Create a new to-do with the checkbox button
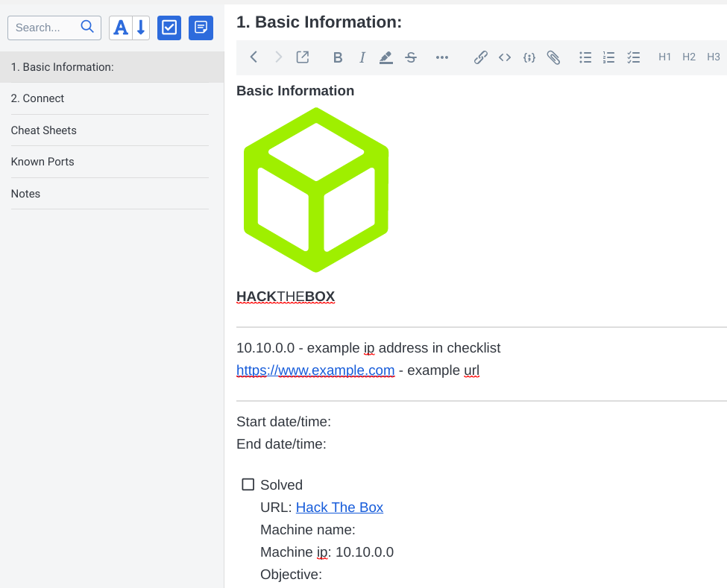Screen dimensions: 727x588 (x=169, y=28)
